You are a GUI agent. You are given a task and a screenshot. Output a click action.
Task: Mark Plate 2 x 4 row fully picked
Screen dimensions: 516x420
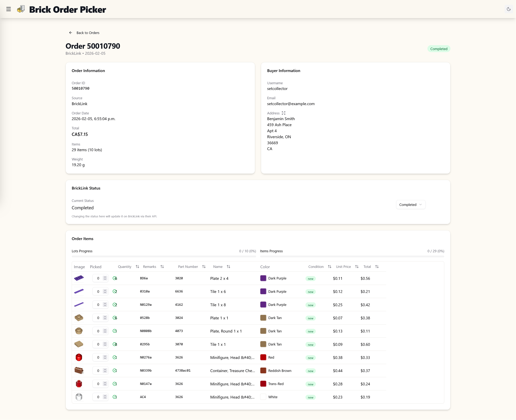(115, 278)
